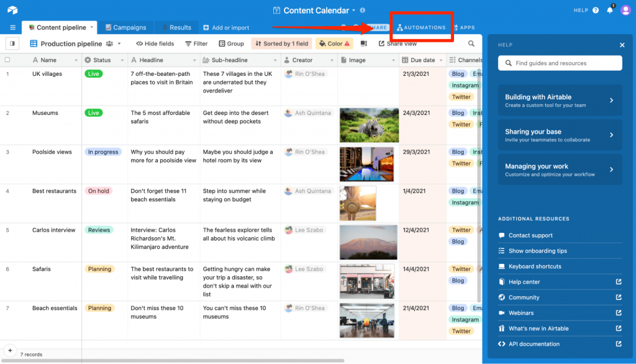
Task: Toggle the views sidebar panel icon
Action: (12, 43)
